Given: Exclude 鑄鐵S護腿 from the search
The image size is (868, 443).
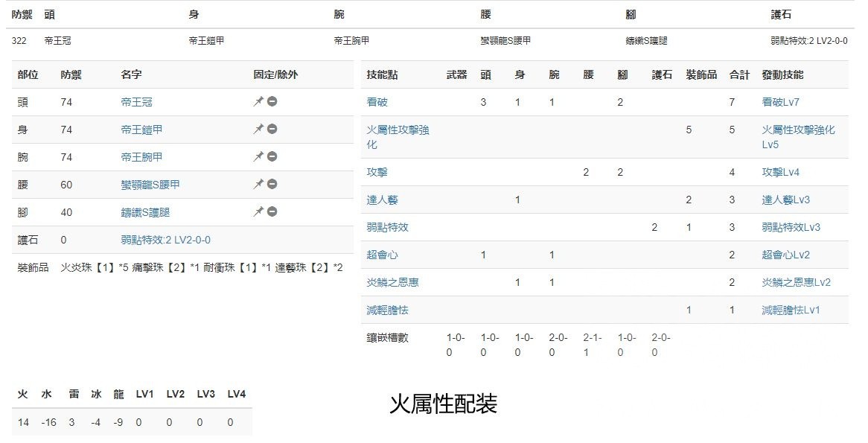Looking at the screenshot, I should (x=271, y=211).
